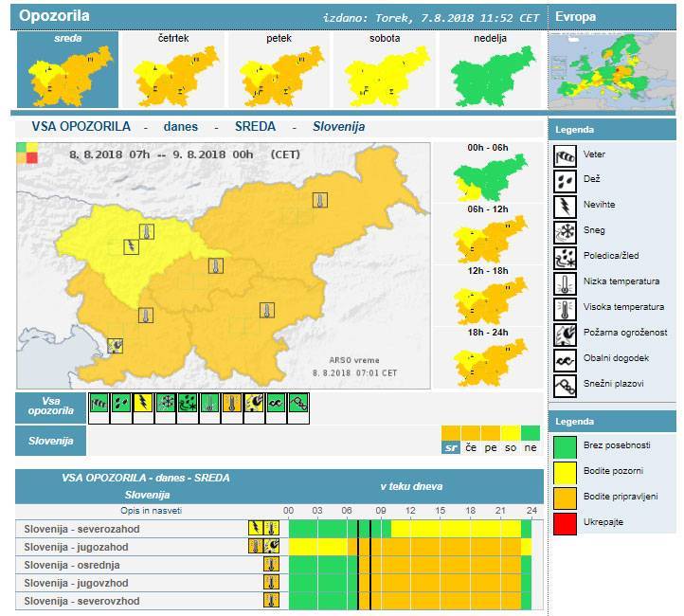Image resolution: width=684 pixels, height=616 pixels.
Task: Select the coastal event filter in Vsa opozorila row
Action: click(x=276, y=403)
